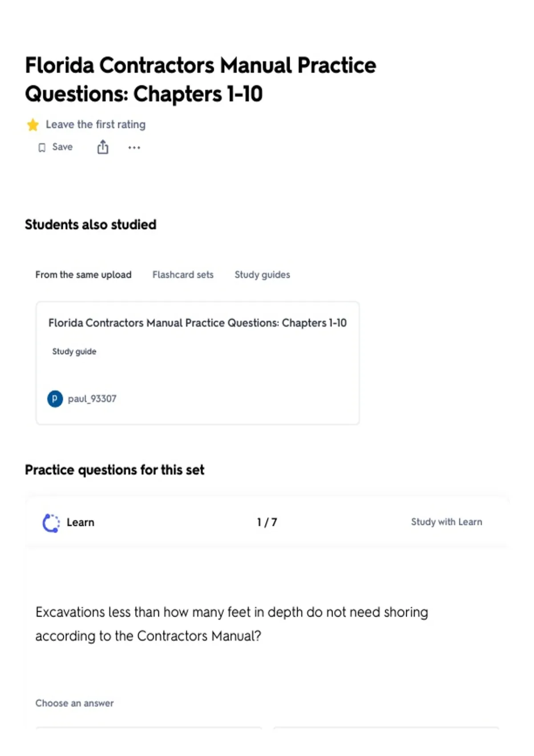Click the Save button label
The width and height of the screenshot is (534, 756).
(x=62, y=147)
